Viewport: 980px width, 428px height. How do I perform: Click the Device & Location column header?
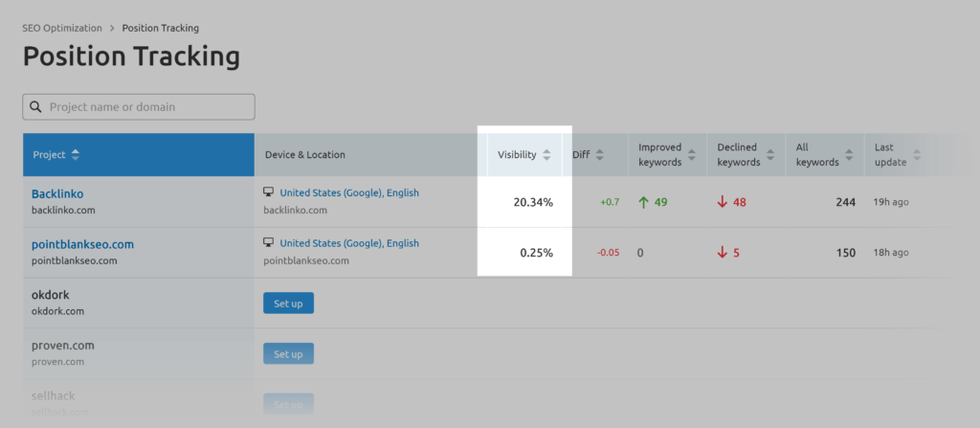pyautogui.click(x=305, y=155)
